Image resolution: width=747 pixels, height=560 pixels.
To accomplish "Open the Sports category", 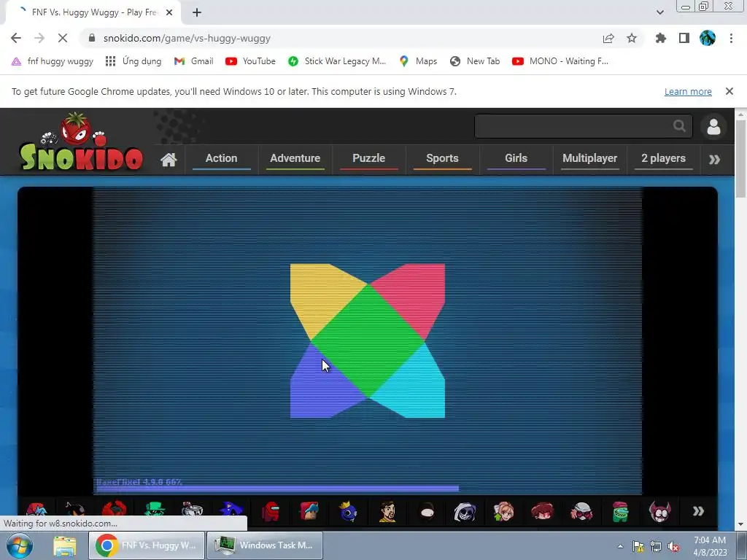I will click(442, 158).
